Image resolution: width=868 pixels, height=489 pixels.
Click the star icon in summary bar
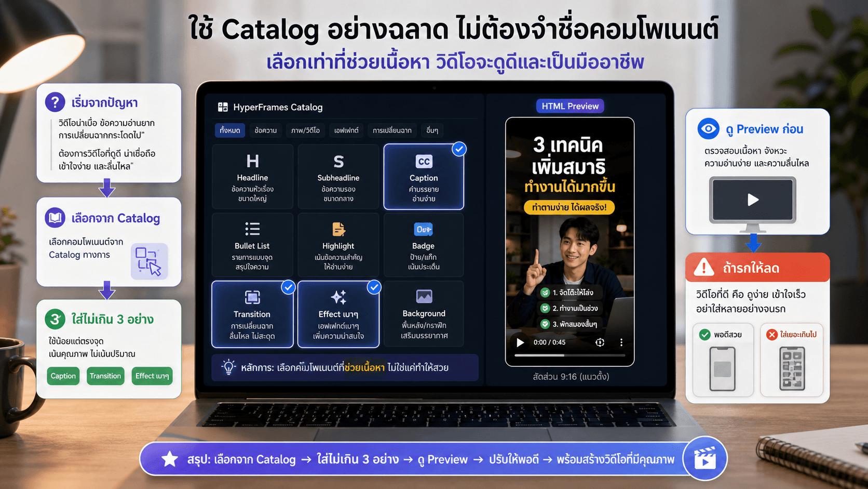coord(169,459)
